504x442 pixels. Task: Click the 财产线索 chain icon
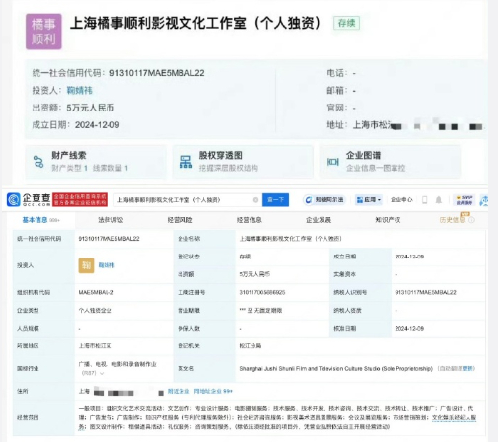point(38,162)
